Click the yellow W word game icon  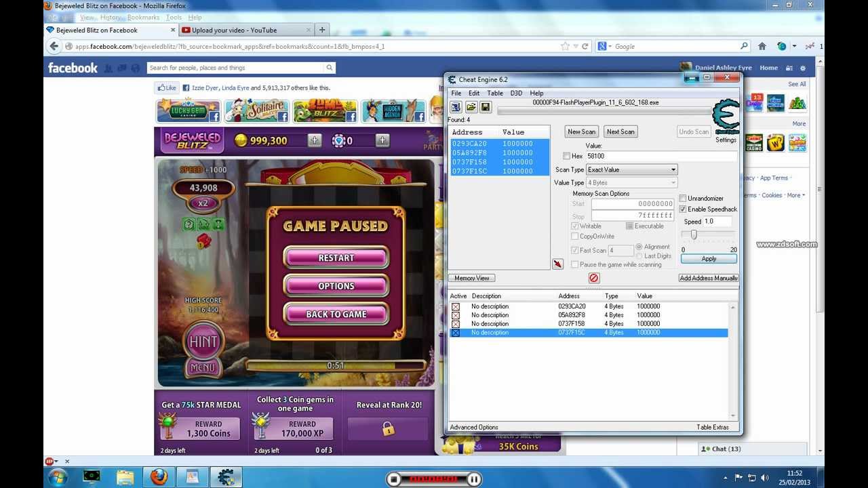(x=776, y=142)
